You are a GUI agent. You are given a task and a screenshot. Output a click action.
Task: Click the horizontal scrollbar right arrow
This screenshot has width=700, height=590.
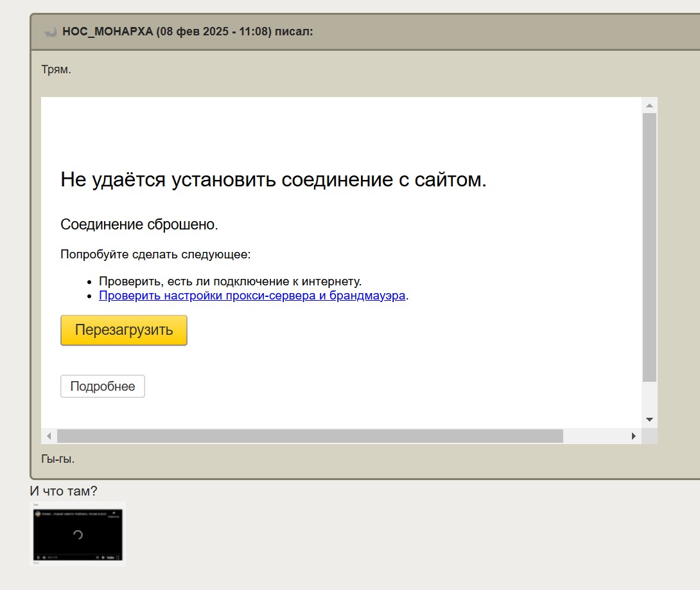coord(633,436)
